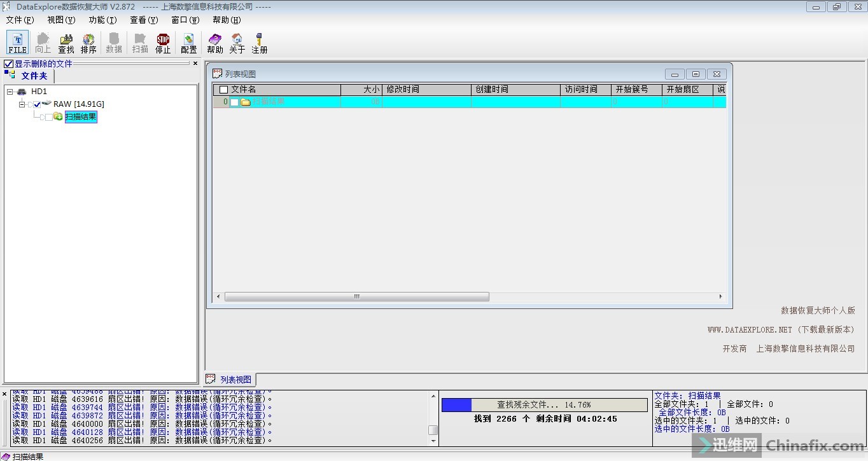Sort list by 大小 column header
The image size is (868, 461).
tap(361, 90)
